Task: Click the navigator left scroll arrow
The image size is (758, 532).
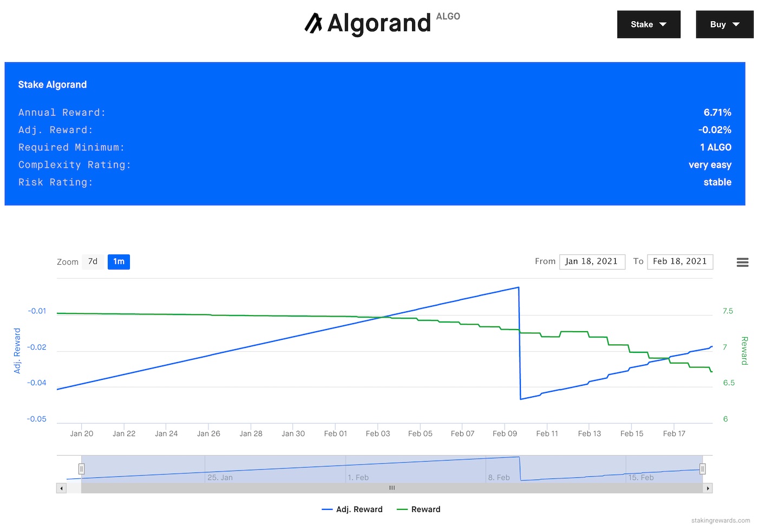Action: (x=62, y=488)
